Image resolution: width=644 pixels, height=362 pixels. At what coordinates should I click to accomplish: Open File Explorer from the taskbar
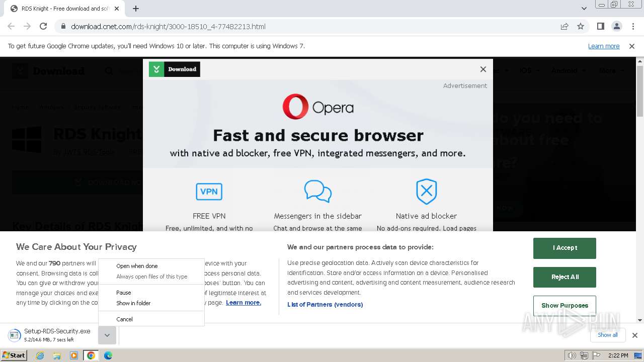57,355
